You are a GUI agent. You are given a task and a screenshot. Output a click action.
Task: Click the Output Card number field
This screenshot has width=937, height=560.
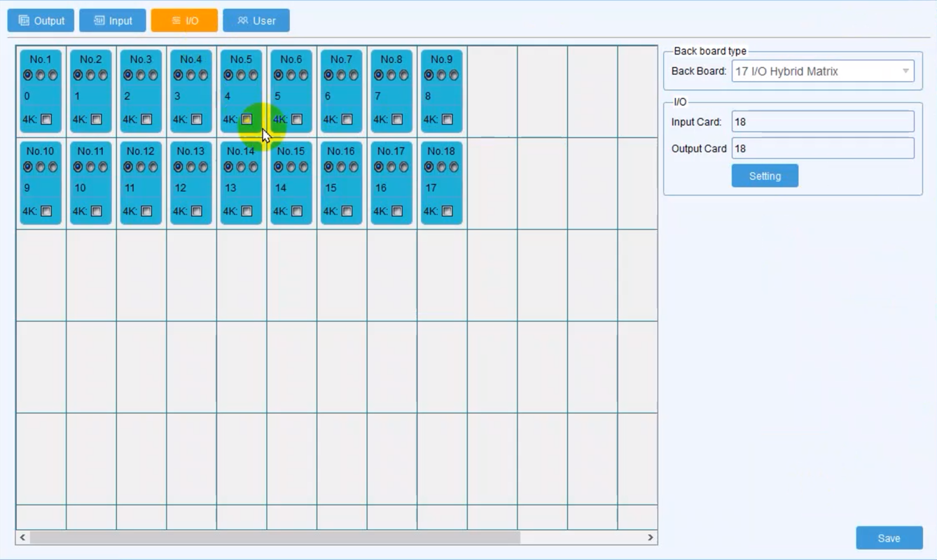coord(823,148)
